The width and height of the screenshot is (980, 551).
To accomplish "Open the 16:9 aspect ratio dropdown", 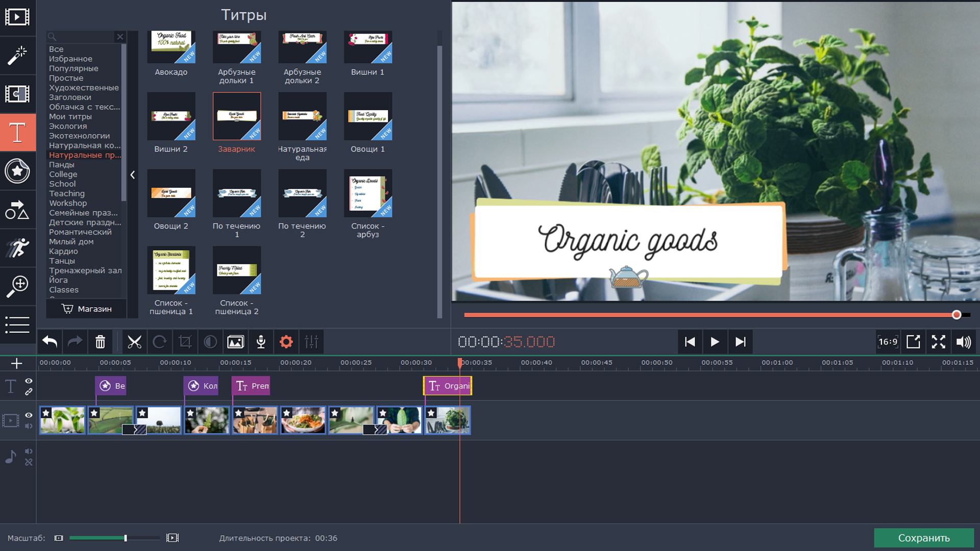I will point(888,342).
